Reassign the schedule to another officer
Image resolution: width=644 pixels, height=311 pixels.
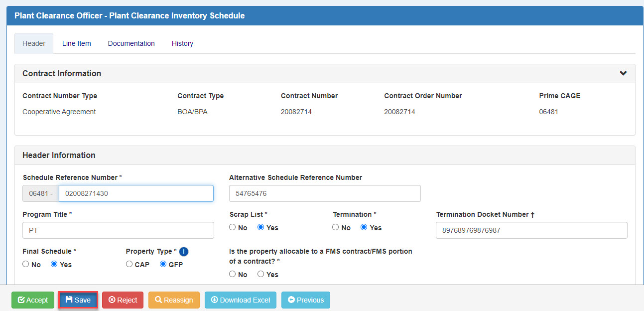174,300
